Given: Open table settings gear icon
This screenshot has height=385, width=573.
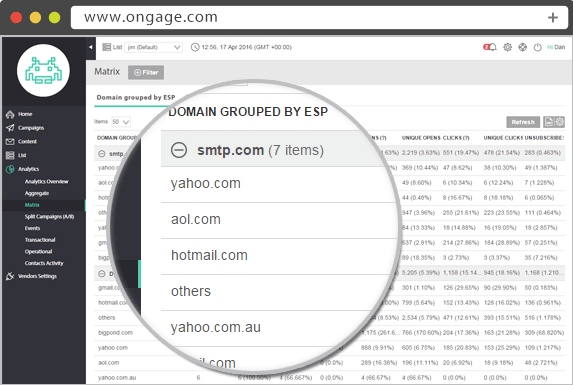Looking at the screenshot, I should click(x=559, y=122).
